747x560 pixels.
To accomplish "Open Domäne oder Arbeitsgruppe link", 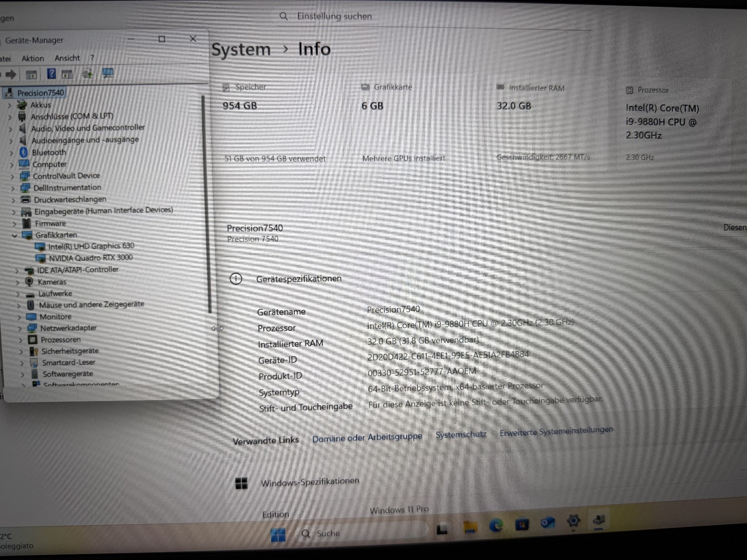I will coord(367,438).
